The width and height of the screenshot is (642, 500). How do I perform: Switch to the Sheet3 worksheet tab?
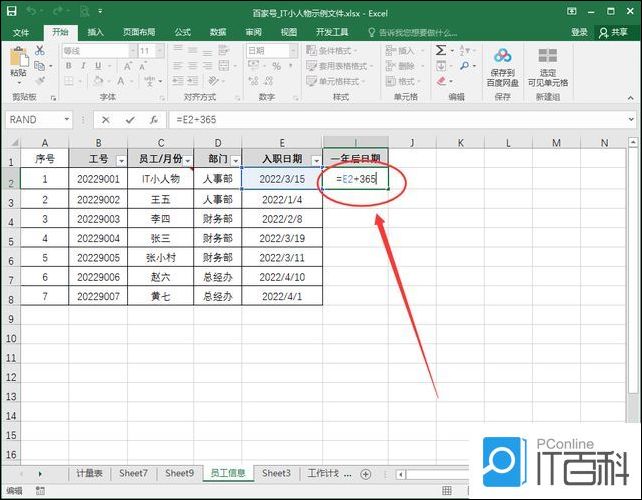276,473
